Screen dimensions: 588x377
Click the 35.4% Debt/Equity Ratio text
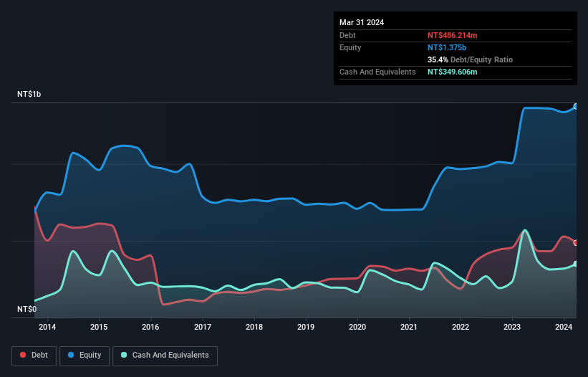[470, 59]
